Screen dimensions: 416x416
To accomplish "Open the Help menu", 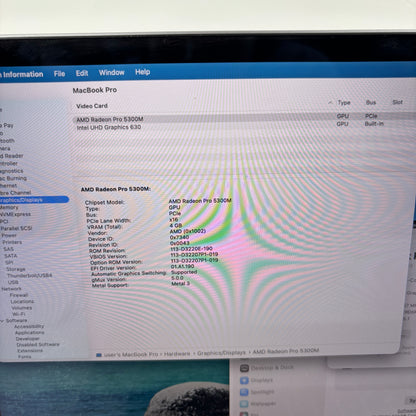I will tap(142, 72).
